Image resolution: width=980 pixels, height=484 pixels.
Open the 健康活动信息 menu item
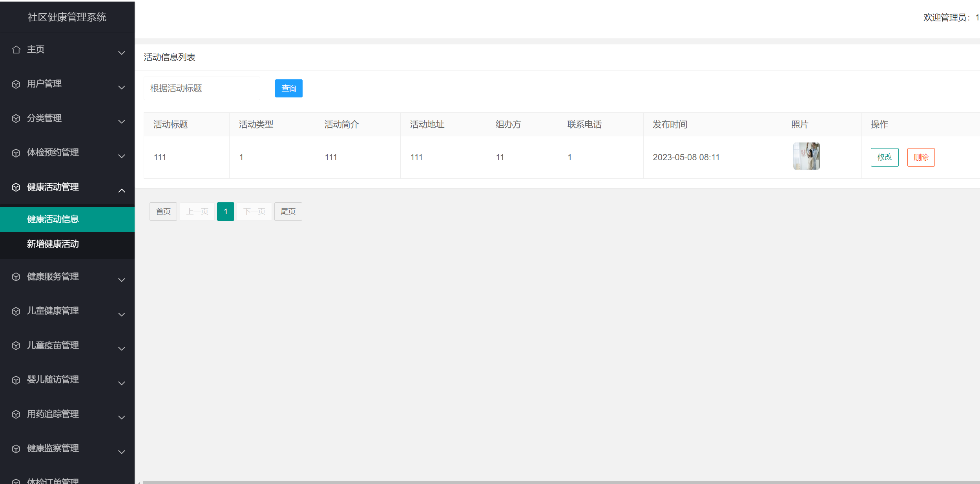point(53,219)
